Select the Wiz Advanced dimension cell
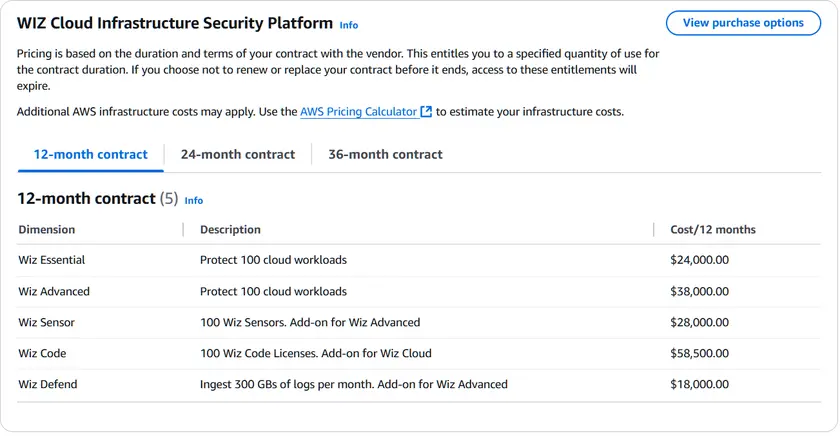The image size is (840, 436). click(x=54, y=291)
